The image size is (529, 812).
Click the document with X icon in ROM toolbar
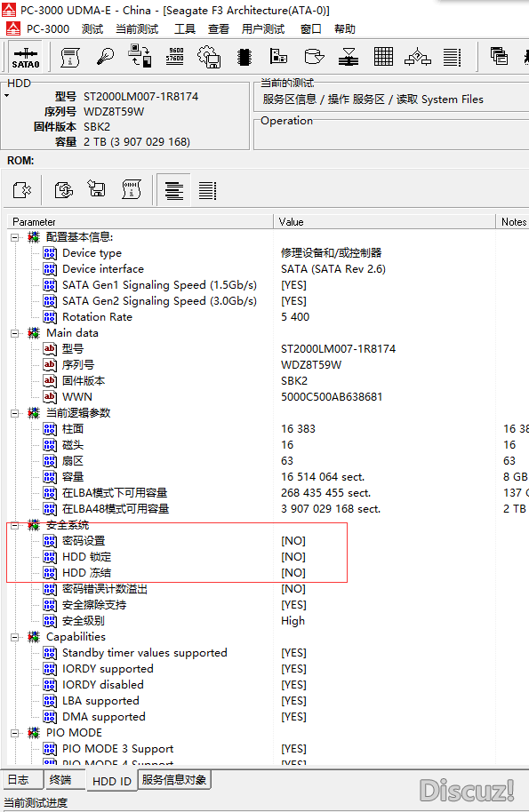(21, 190)
